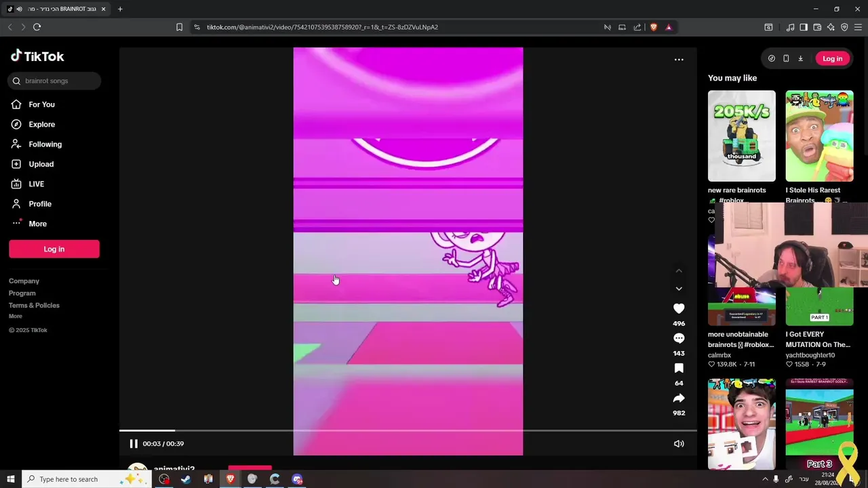Click the red sidebar Log in button
Image resolution: width=868 pixels, height=488 pixels.
(x=54, y=249)
